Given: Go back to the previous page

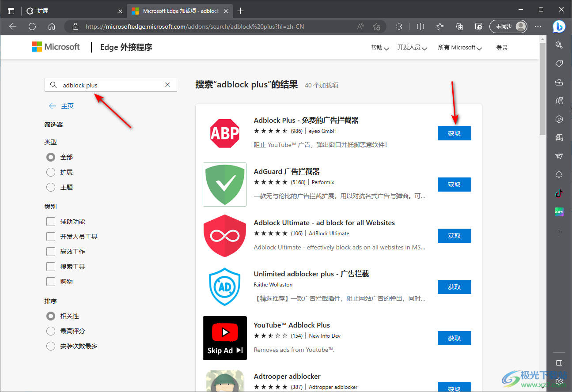Looking at the screenshot, I should pos(12,26).
